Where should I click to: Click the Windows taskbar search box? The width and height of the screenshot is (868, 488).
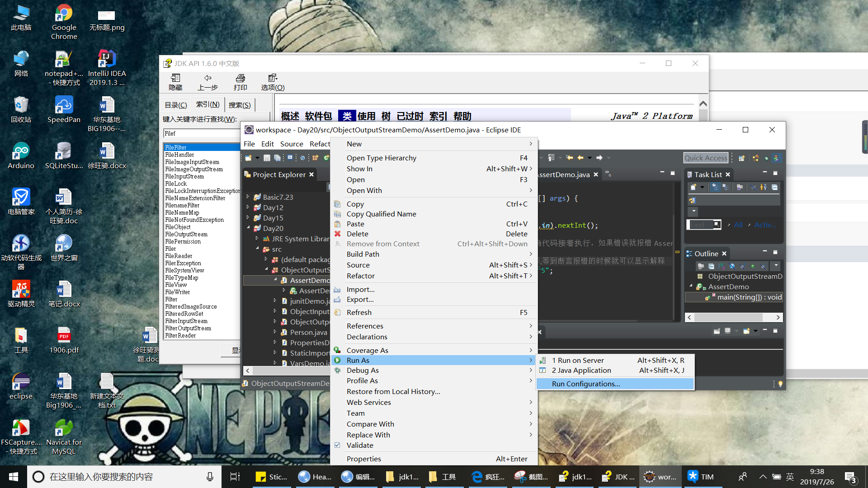(124, 477)
